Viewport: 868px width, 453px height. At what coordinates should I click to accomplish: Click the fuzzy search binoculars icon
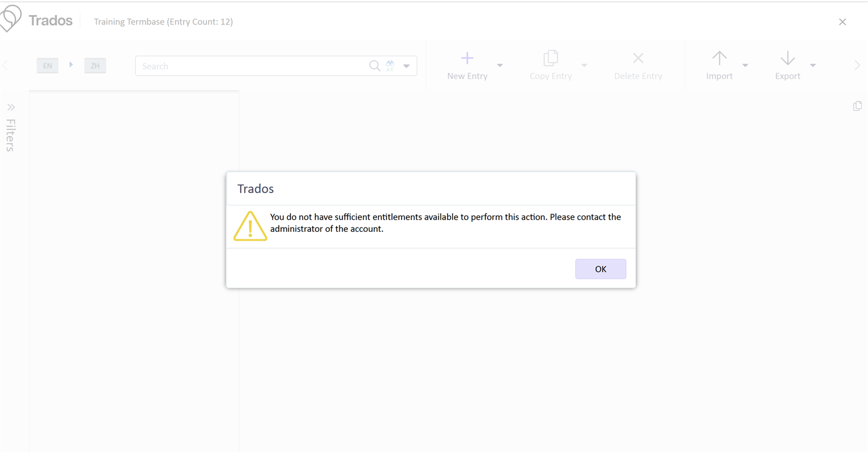(x=389, y=65)
